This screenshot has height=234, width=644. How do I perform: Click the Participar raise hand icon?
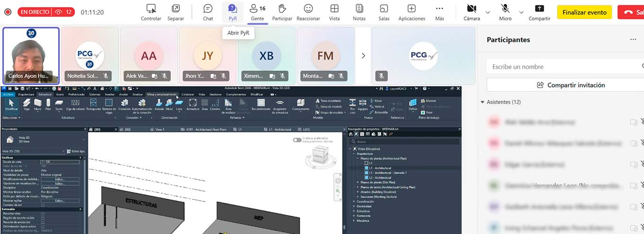(282, 11)
